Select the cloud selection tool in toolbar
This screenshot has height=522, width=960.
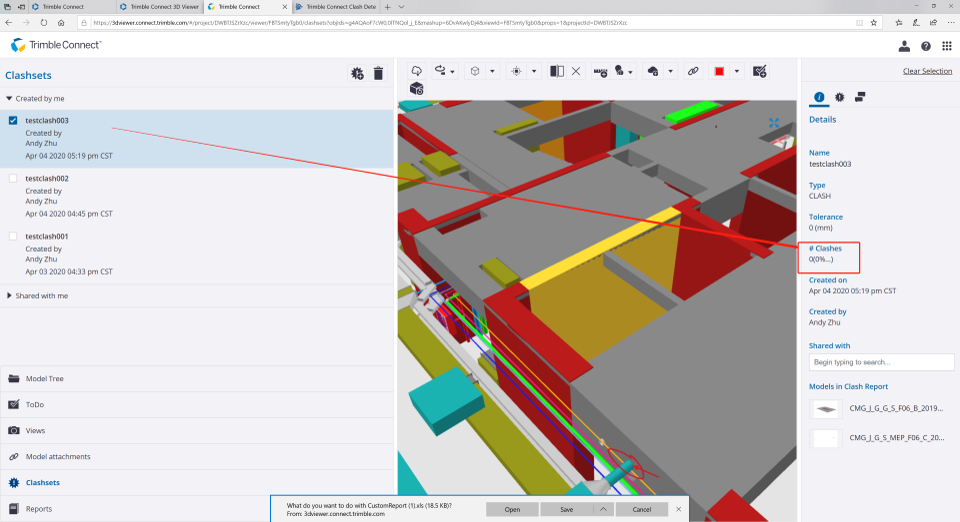(416, 71)
